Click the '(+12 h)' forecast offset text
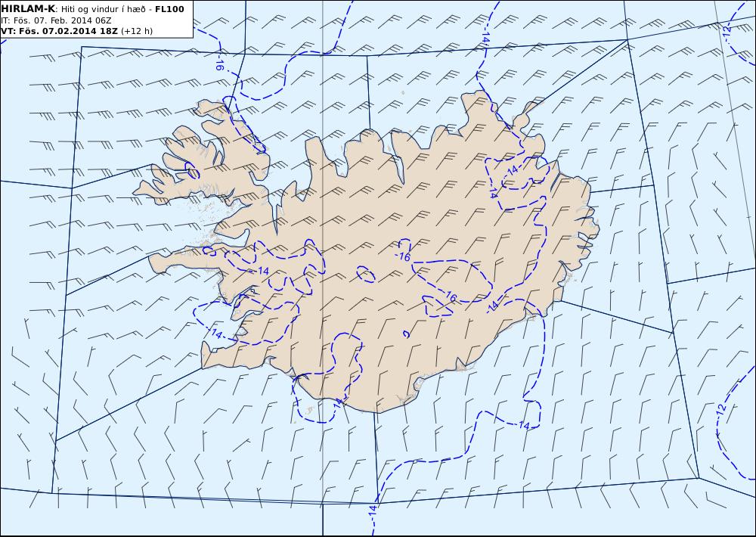The height and width of the screenshot is (537, 756). (136, 31)
